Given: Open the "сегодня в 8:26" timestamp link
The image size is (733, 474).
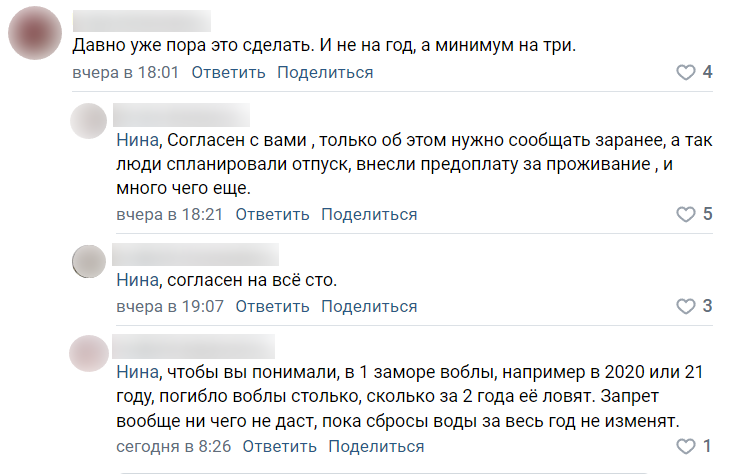Looking at the screenshot, I should click(x=173, y=446).
